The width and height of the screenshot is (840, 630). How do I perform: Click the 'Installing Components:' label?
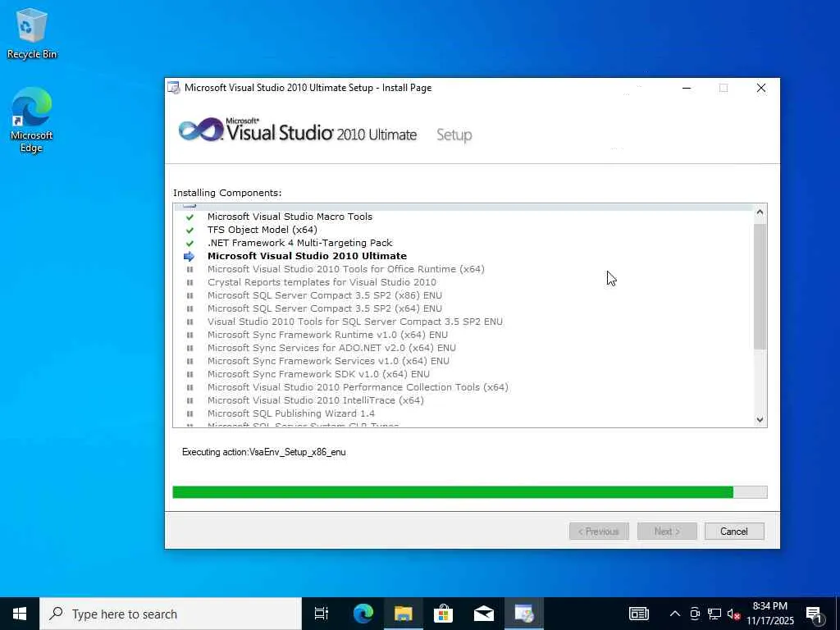click(227, 193)
